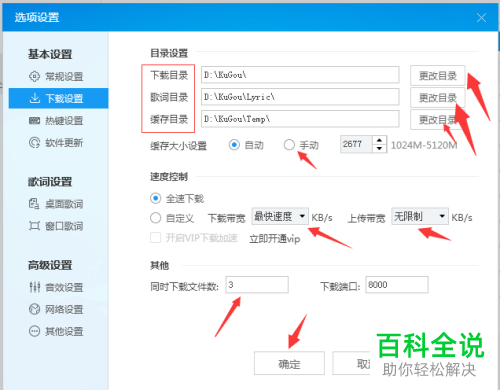This screenshot has height=390, width=500.
Task: Increase cache size with up arrow
Action: [x=379, y=140]
